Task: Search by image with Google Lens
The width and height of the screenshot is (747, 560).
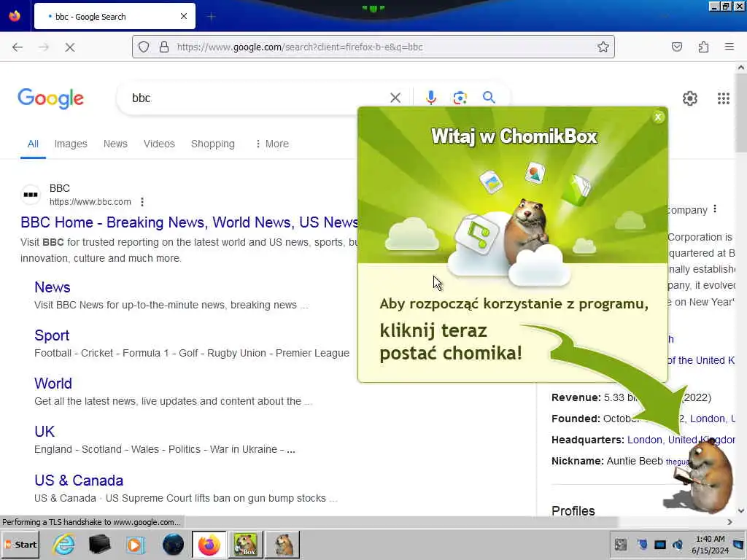Action: click(x=460, y=98)
